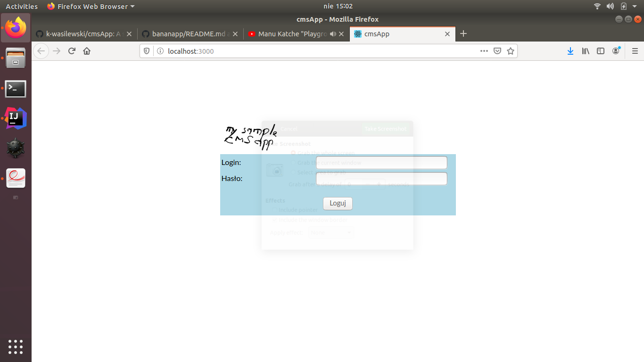Switch to the k-wasilewski/cmsApp tab
The image size is (644, 362).
point(84,34)
